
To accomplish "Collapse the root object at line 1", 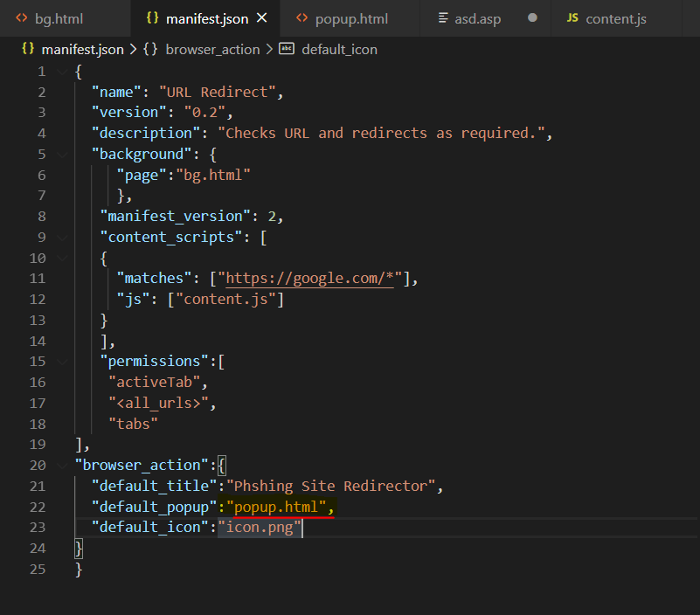I will (x=61, y=71).
